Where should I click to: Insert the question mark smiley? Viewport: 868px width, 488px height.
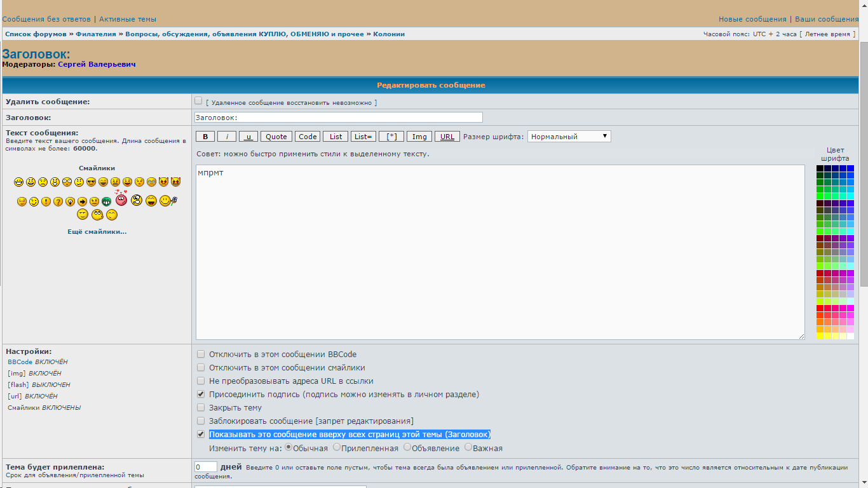[x=58, y=201]
